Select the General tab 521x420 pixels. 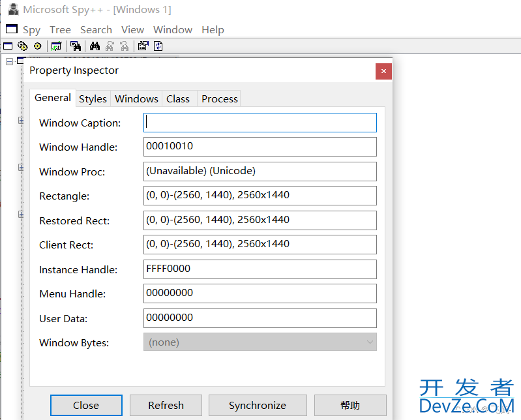53,98
